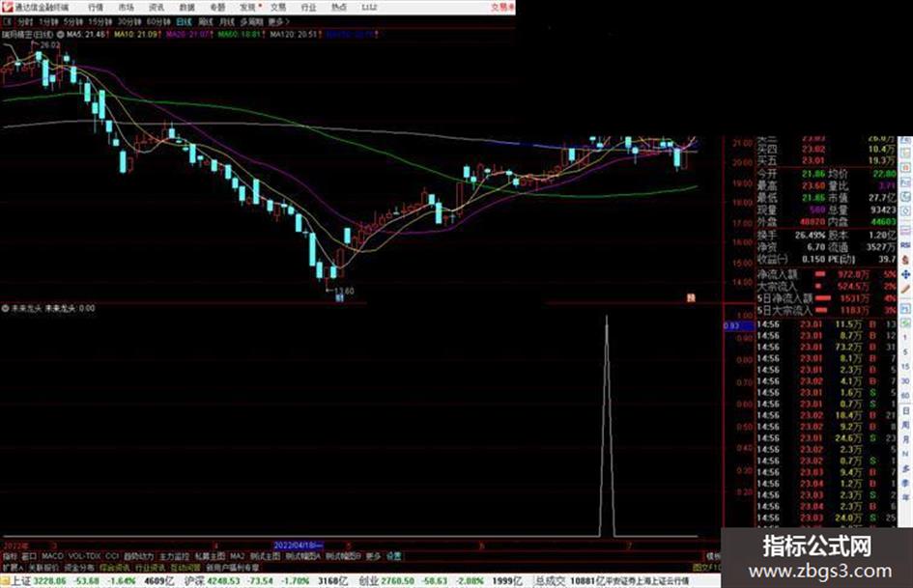Open the 数据 menu

(x=186, y=8)
